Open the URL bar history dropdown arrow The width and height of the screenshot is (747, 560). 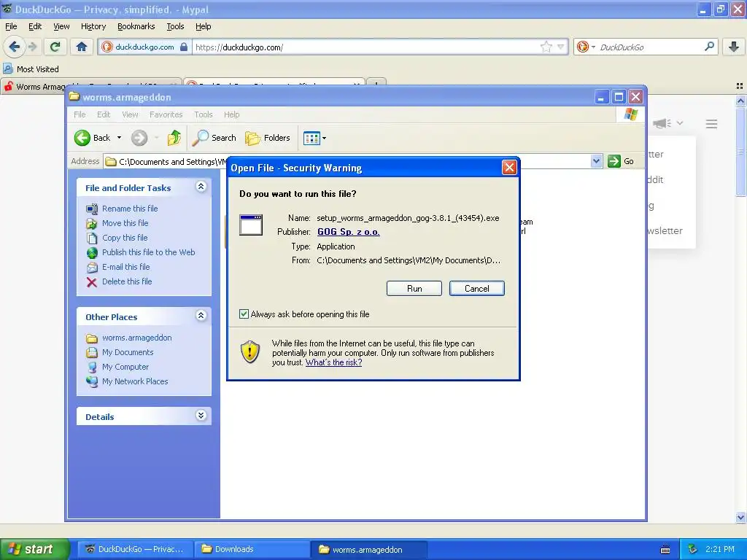561,47
